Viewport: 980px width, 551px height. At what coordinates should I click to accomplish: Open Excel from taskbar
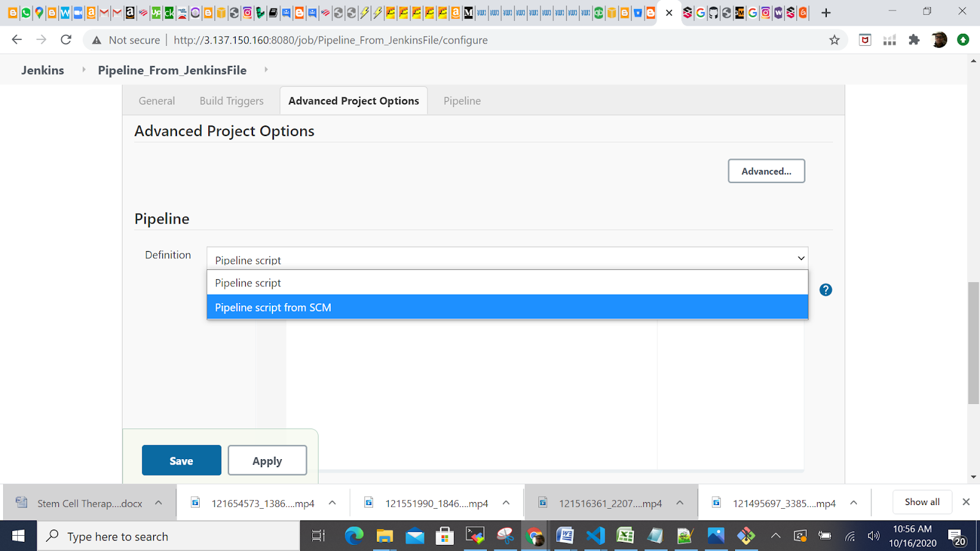625,536
